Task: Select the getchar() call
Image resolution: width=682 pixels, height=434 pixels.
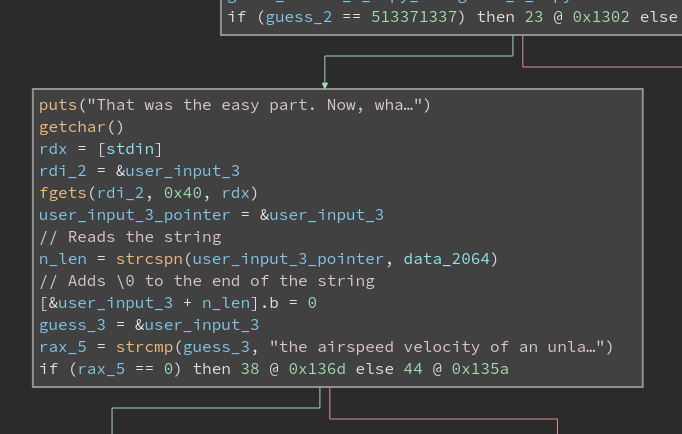Action: click(81, 127)
